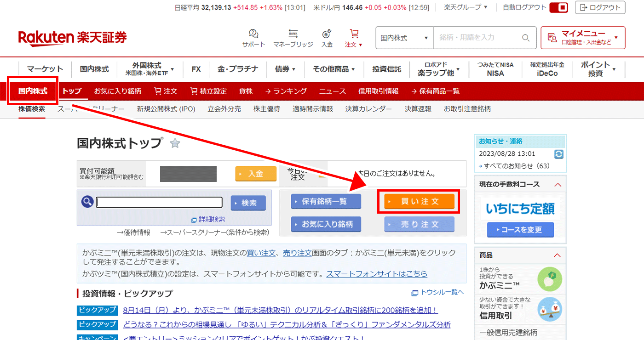Open the すべてのお知らせ (63) link
The height and width of the screenshot is (340, 644).
514,166
